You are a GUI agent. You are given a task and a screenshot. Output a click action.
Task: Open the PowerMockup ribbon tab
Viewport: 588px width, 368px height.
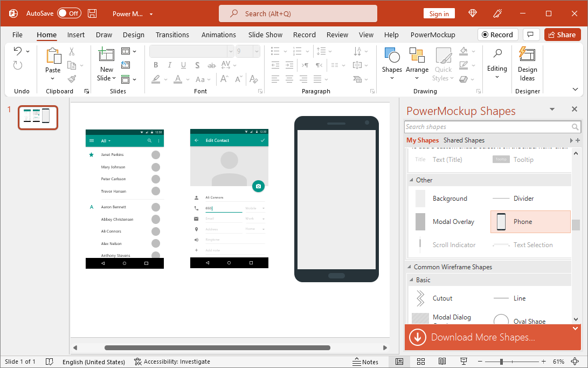432,35
